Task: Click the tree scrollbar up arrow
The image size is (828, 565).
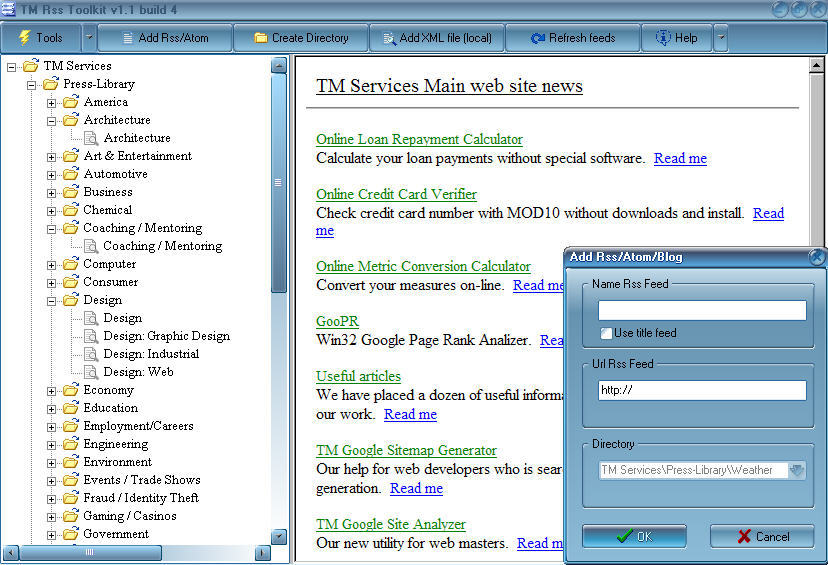Action: [x=278, y=65]
